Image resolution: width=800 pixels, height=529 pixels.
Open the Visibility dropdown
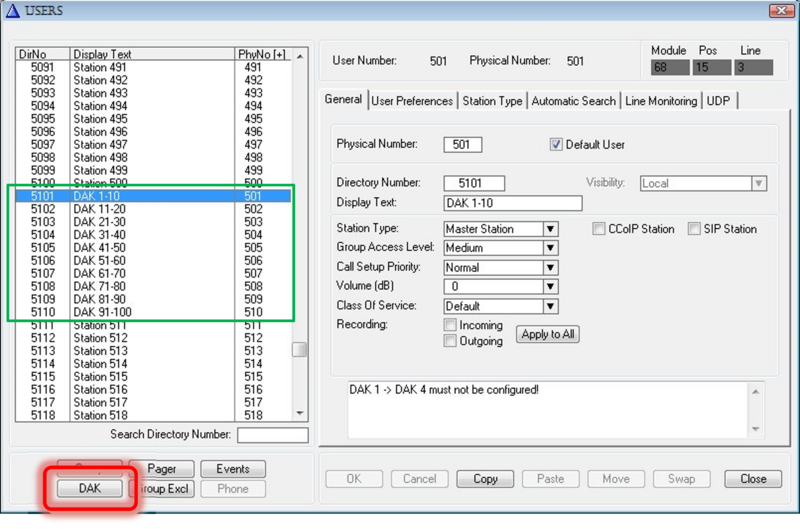coord(759,184)
